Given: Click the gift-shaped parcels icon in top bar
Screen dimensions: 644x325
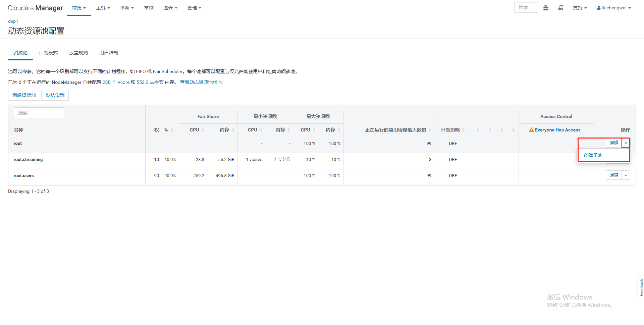Looking at the screenshot, I should click(546, 8).
